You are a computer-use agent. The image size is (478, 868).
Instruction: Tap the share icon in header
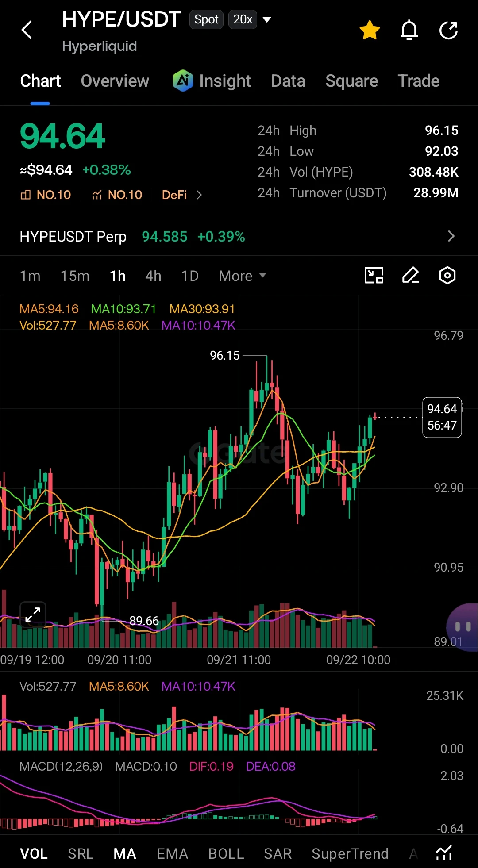click(448, 30)
